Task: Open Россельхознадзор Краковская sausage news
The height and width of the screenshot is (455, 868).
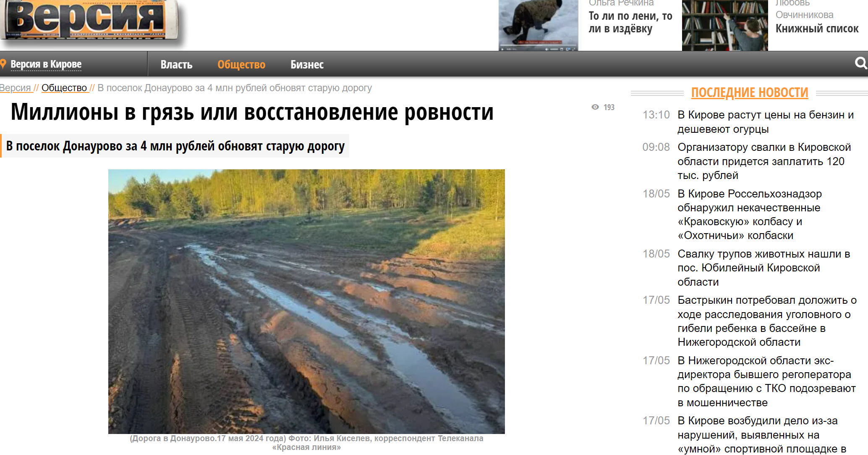Action: pyautogui.click(x=749, y=214)
